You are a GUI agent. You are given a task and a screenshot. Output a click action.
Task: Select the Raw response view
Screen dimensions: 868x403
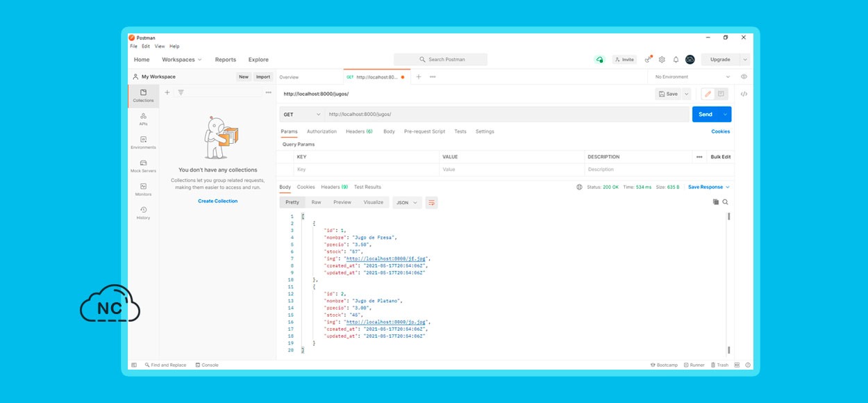pyautogui.click(x=316, y=202)
